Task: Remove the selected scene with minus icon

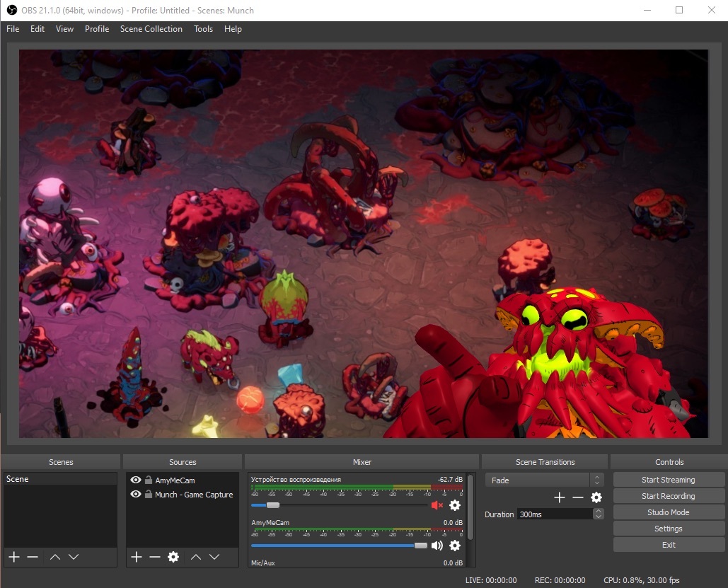Action: pos(33,557)
